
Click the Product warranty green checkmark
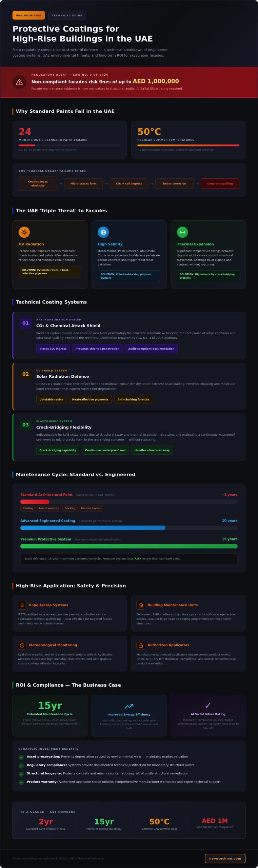pos(21,782)
